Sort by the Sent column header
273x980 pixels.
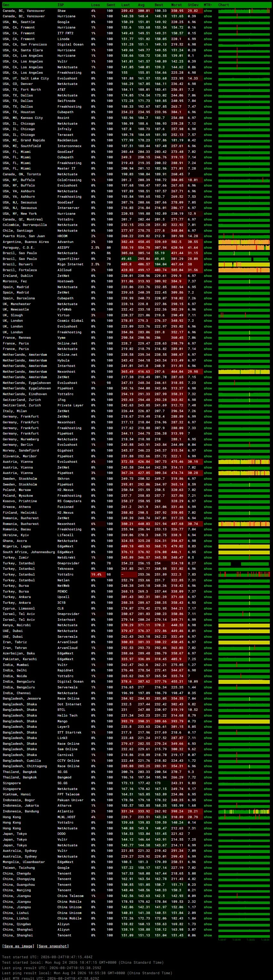click(x=111, y=5)
